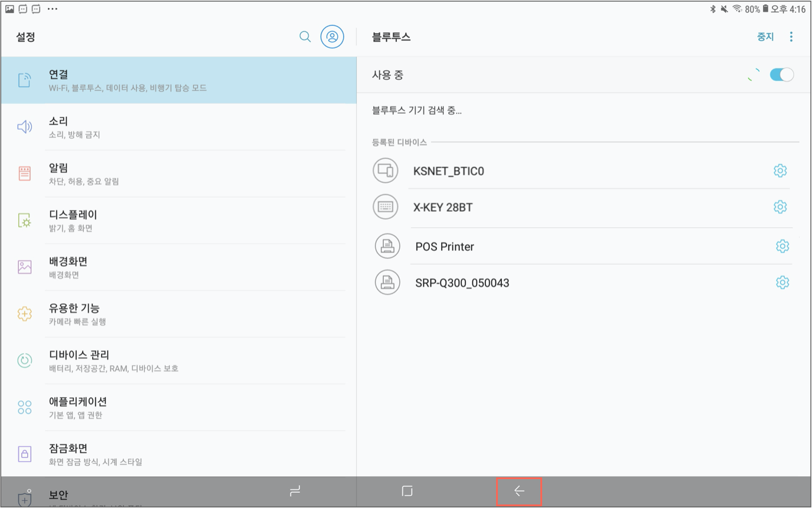The width and height of the screenshot is (812, 508).
Task: Open settings gear for SRP-Q300_050043
Action: point(782,283)
